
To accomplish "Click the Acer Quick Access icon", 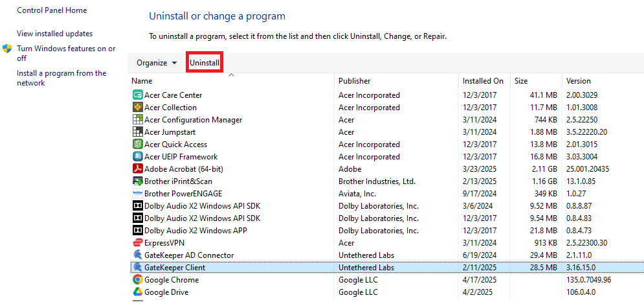I will coord(138,145).
